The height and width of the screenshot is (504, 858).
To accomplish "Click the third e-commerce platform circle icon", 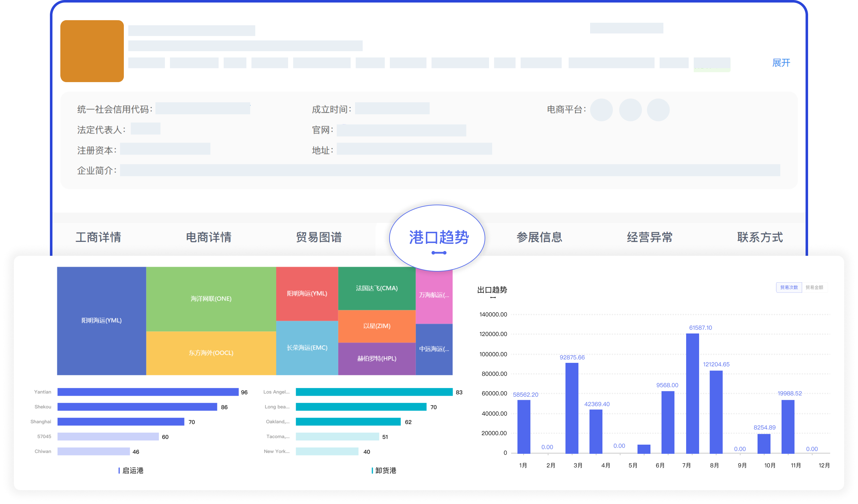I will (658, 110).
